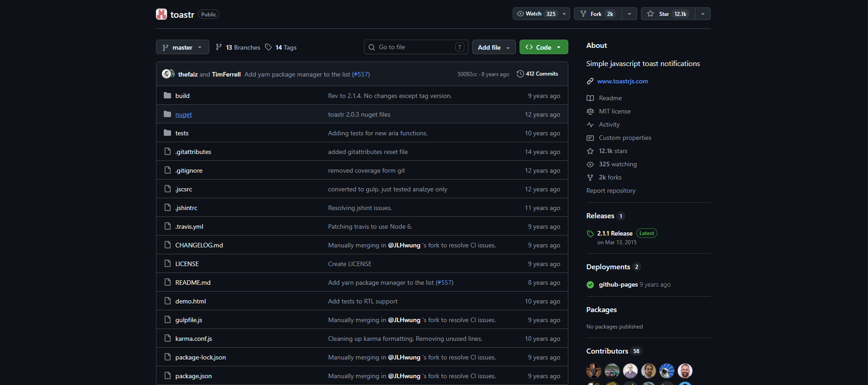Image resolution: width=868 pixels, height=385 pixels.
Task: Click the .gitattributes file icon
Action: click(x=167, y=152)
